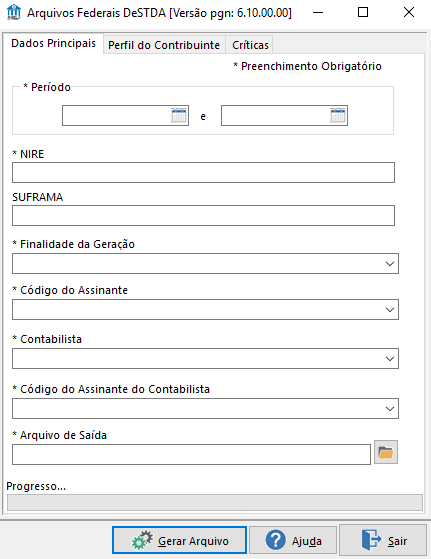Open the Ajuda help button

click(293, 540)
